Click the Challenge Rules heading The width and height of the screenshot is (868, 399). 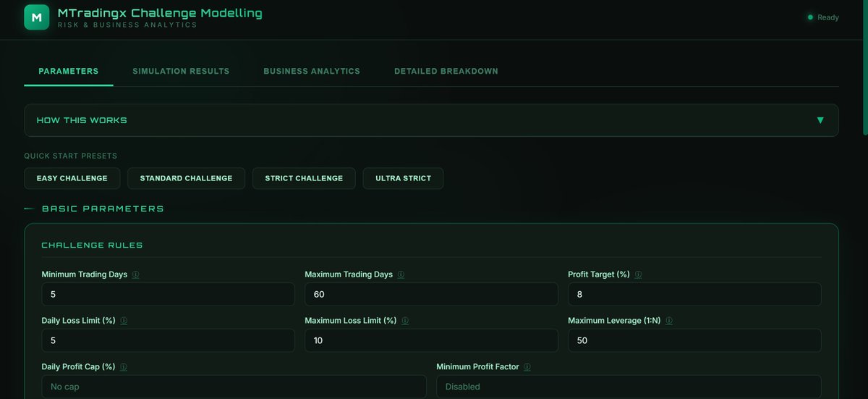click(x=92, y=245)
